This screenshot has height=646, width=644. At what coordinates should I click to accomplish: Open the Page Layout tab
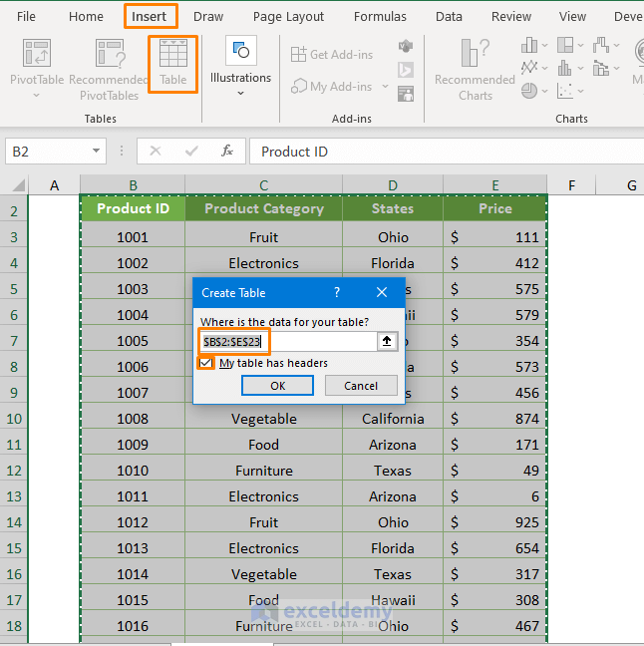(x=288, y=17)
